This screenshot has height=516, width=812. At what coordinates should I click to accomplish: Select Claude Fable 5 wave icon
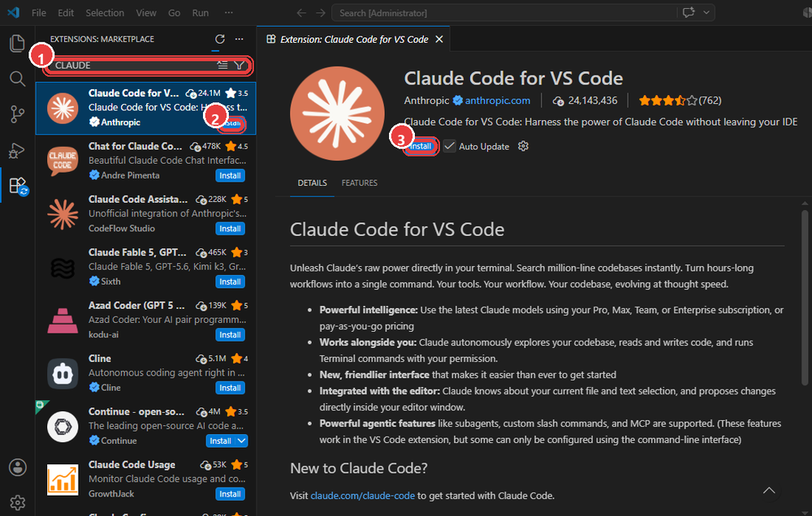[x=63, y=268]
